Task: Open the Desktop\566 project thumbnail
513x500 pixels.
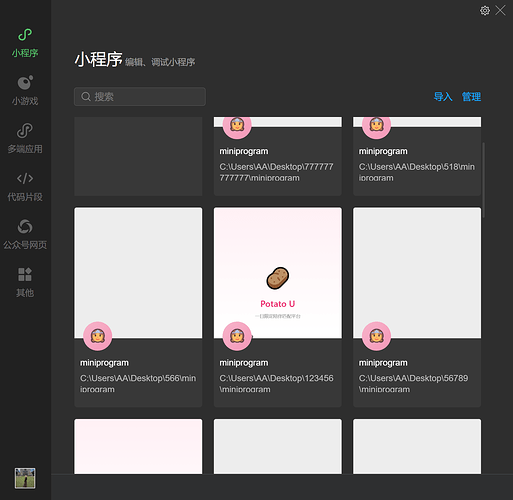Action: (x=138, y=273)
